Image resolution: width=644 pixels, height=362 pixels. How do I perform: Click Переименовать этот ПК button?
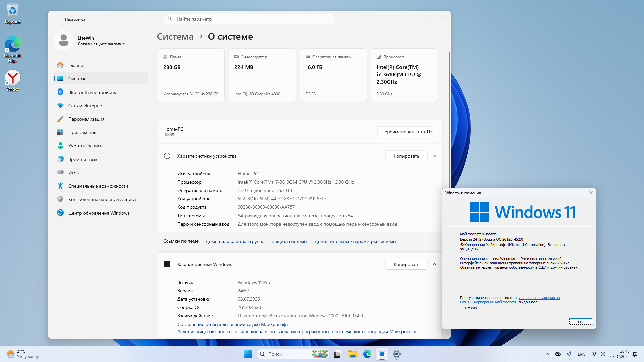coord(407,132)
